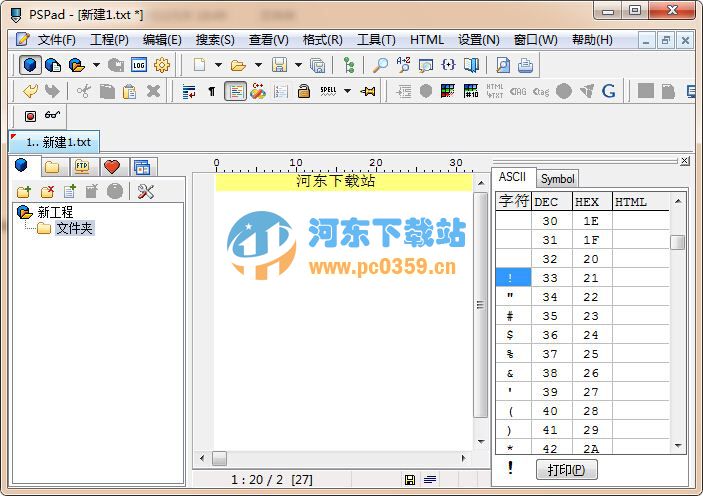Select the ASCII tab
The height and width of the screenshot is (496, 703).
click(512, 177)
